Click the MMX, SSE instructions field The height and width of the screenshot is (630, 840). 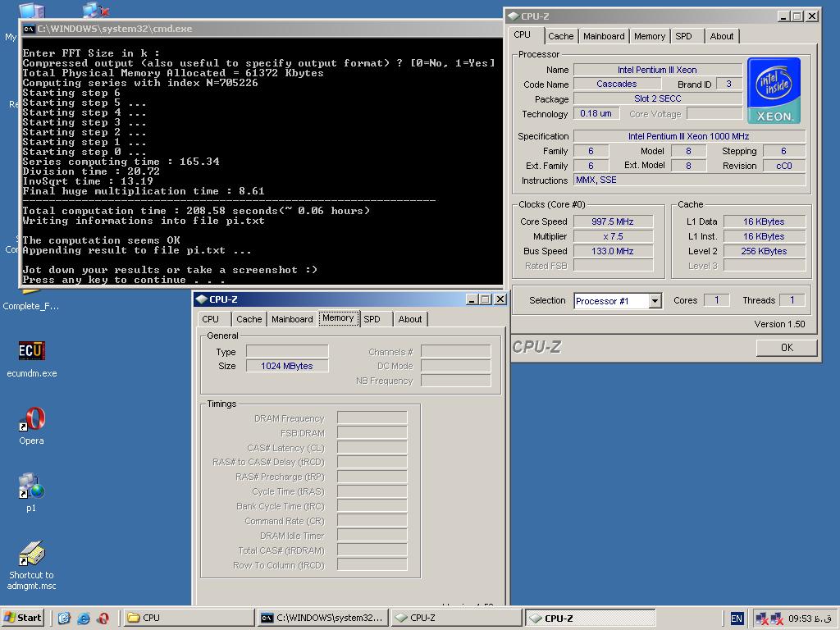689,180
